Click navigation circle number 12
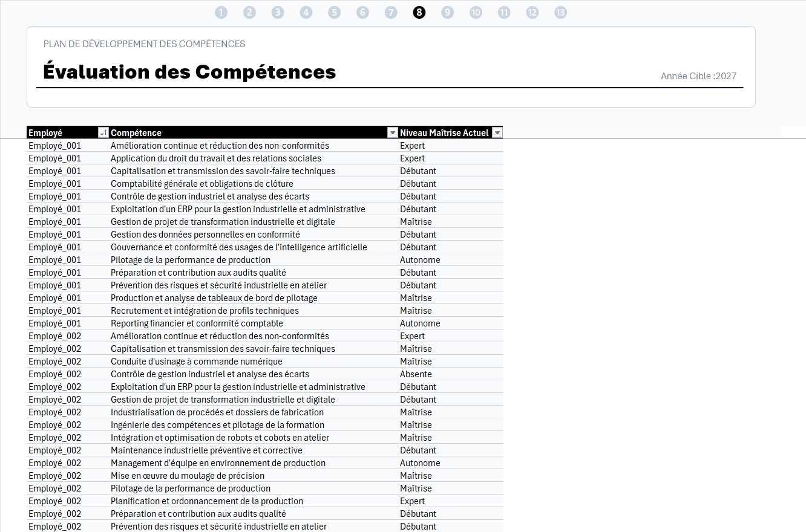The height and width of the screenshot is (532, 806). pyautogui.click(x=532, y=12)
